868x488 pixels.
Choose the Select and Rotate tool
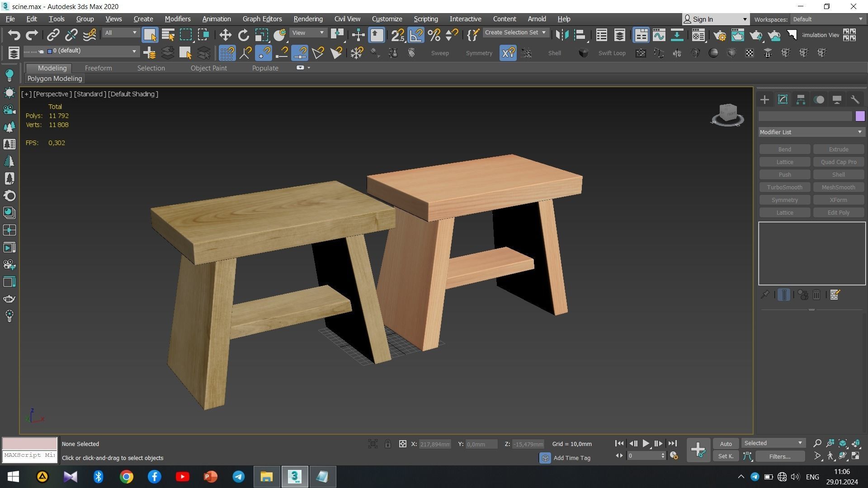[243, 35]
